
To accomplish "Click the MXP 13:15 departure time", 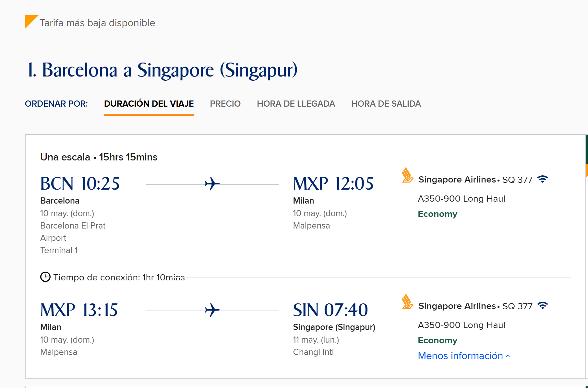I will [x=79, y=310].
